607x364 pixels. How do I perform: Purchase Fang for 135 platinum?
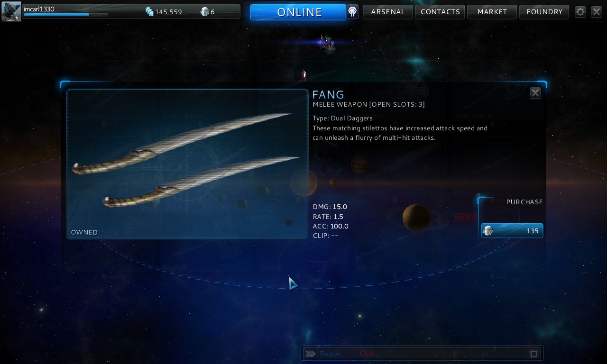512,231
